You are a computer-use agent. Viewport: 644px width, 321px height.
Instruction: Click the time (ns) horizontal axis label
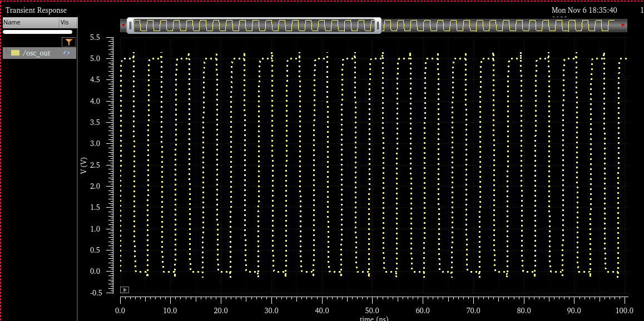(374, 318)
